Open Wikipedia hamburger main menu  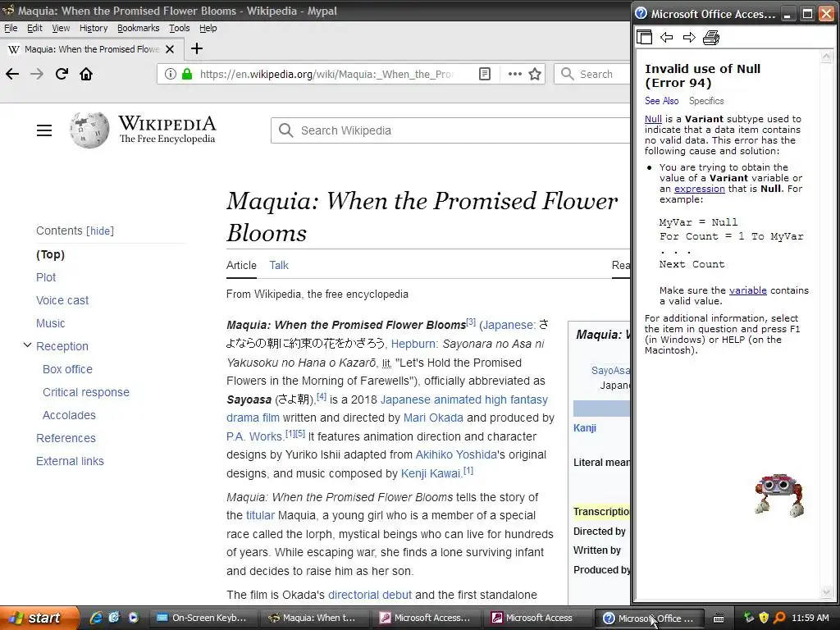(x=44, y=130)
